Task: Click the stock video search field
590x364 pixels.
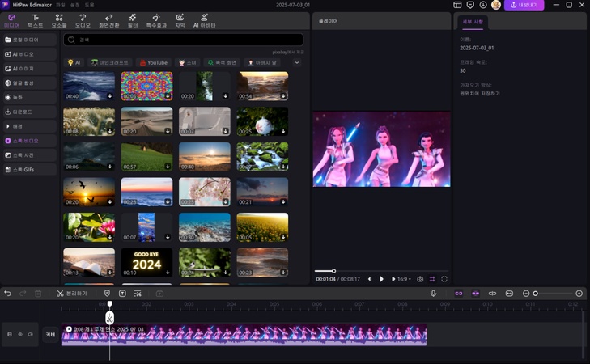Action: point(183,40)
